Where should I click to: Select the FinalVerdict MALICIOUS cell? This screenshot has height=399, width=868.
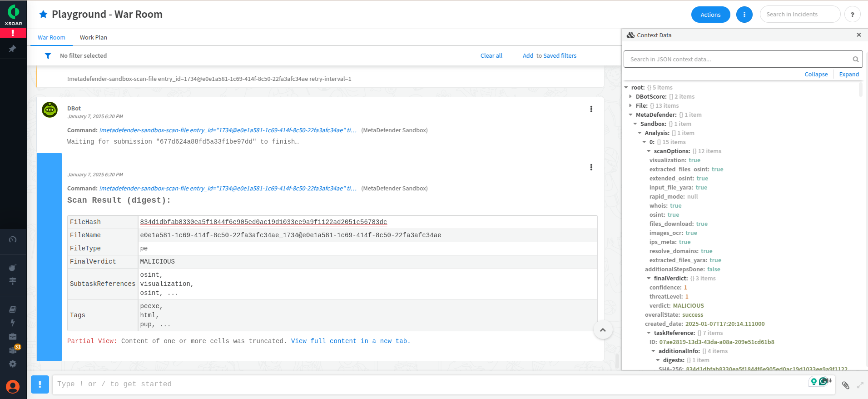click(367, 262)
